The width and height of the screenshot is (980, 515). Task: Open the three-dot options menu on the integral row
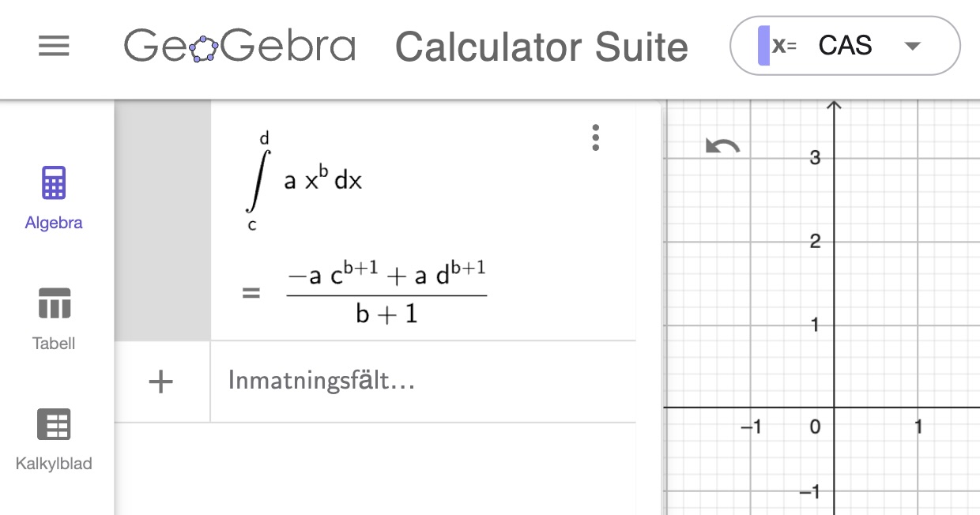(x=595, y=137)
